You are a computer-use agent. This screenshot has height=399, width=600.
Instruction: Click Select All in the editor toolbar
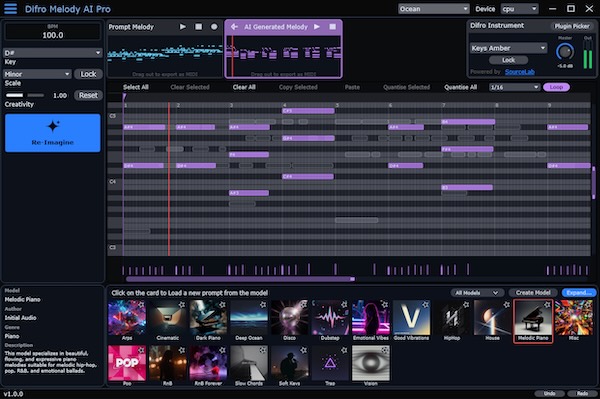tap(135, 87)
